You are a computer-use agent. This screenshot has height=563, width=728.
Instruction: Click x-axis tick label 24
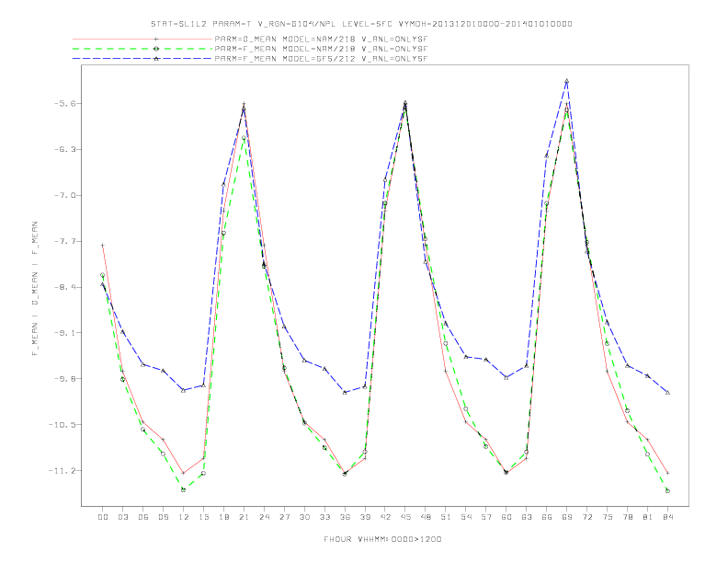click(x=264, y=517)
